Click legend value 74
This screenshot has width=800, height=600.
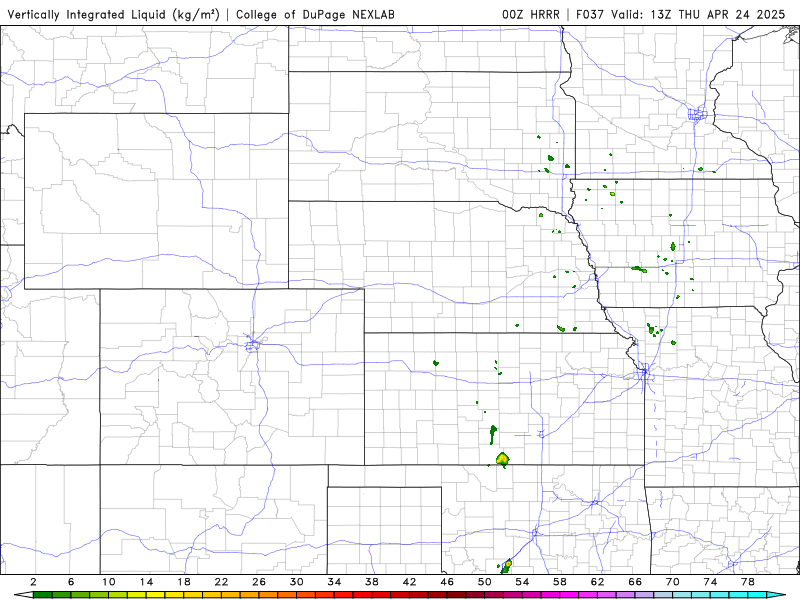coord(710,582)
